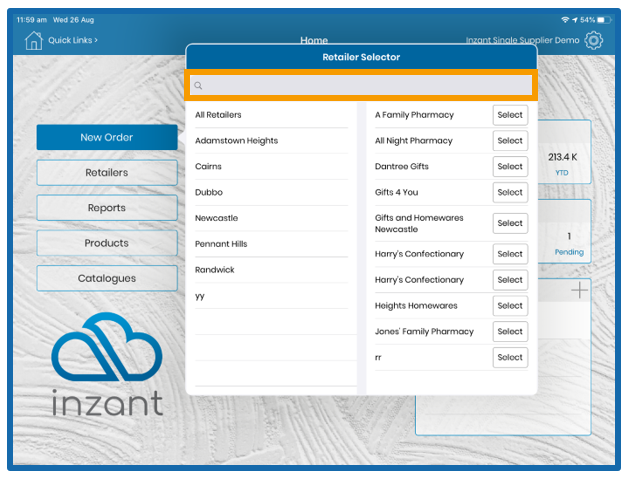Choose Adamstown Heights region

point(271,141)
